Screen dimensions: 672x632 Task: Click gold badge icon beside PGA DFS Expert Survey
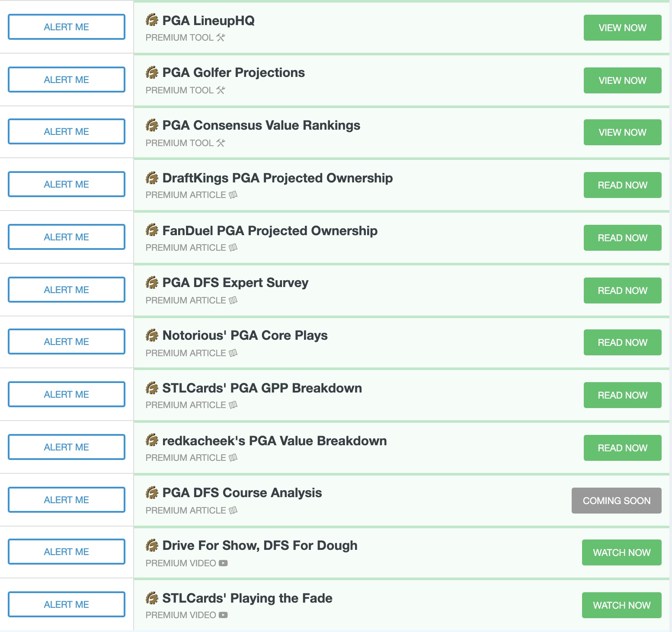click(152, 282)
